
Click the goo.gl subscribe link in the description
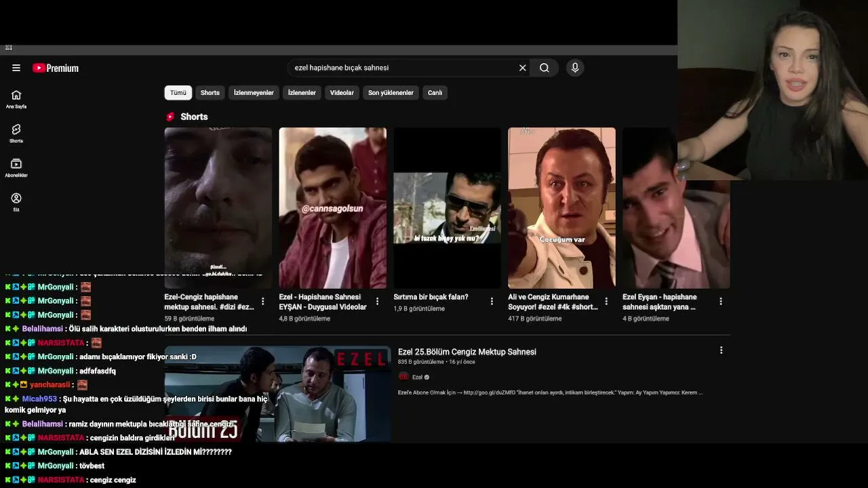[x=489, y=392]
